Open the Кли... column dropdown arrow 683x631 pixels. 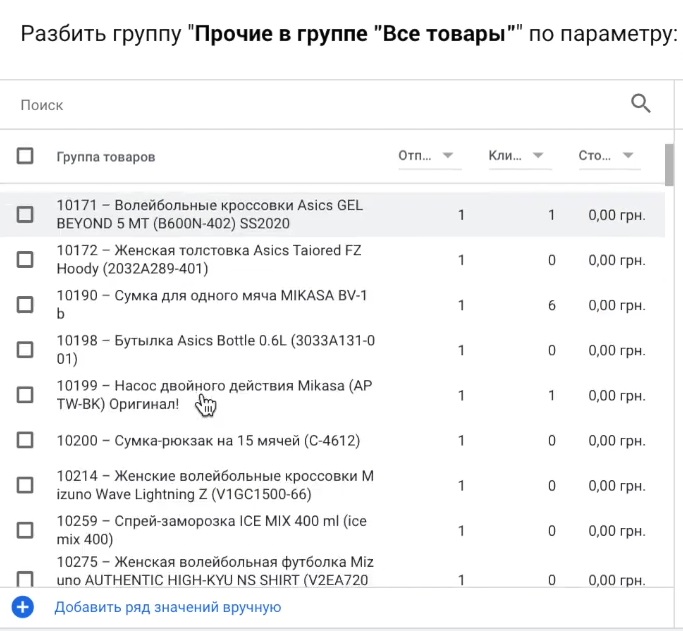538,155
